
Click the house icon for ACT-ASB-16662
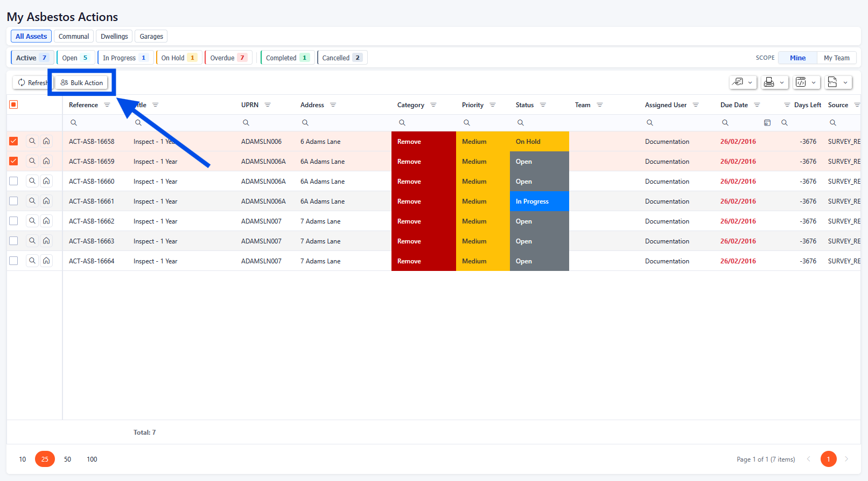tap(47, 221)
